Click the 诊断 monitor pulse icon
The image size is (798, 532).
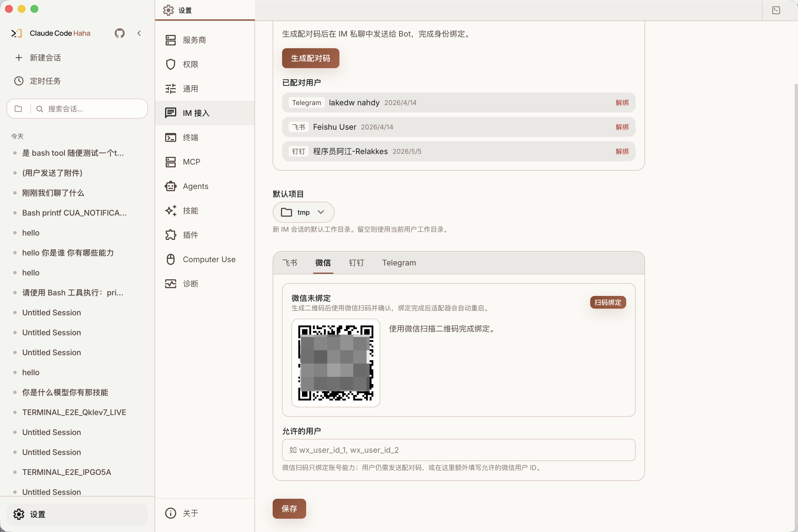pos(170,284)
